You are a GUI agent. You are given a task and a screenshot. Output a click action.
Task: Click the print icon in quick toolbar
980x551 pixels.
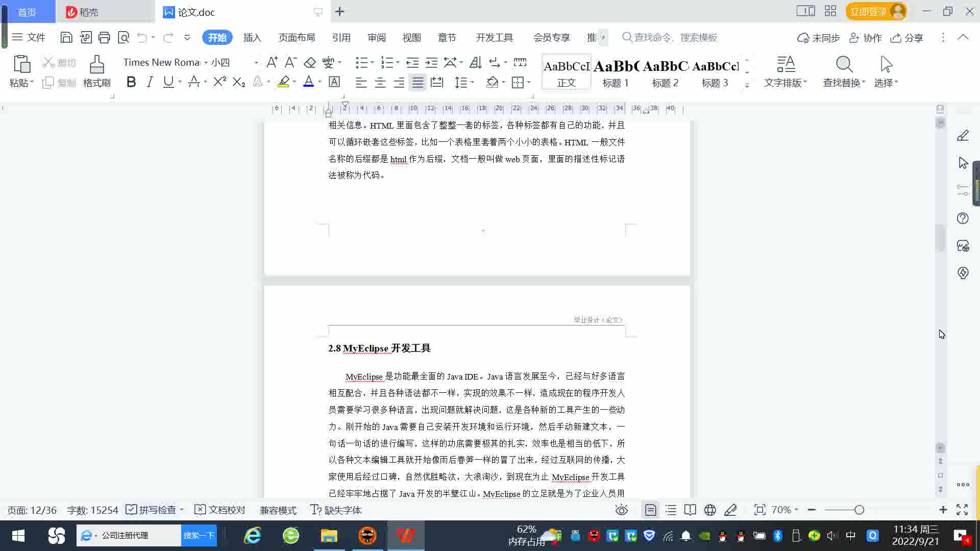(104, 37)
